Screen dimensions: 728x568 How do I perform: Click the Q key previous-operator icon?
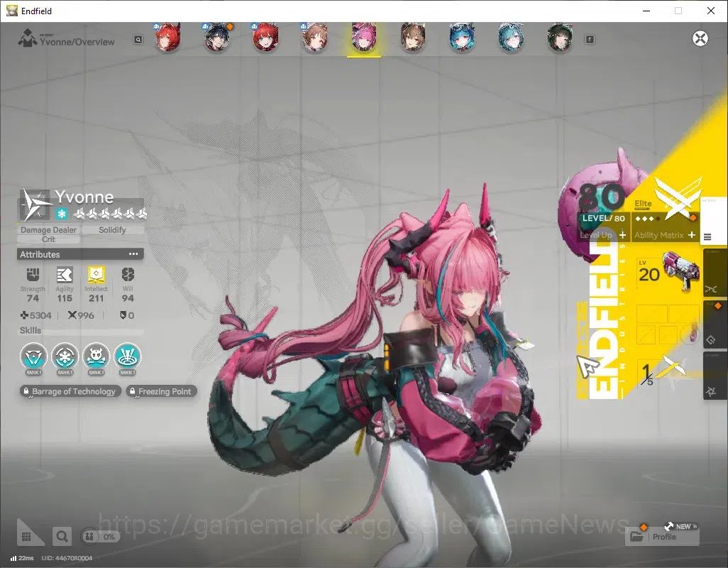pos(138,40)
